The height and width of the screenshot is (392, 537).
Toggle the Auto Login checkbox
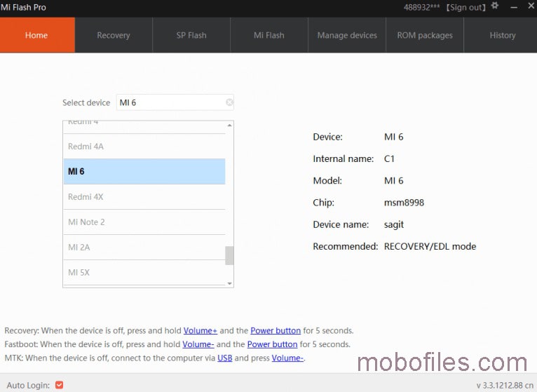coord(60,385)
